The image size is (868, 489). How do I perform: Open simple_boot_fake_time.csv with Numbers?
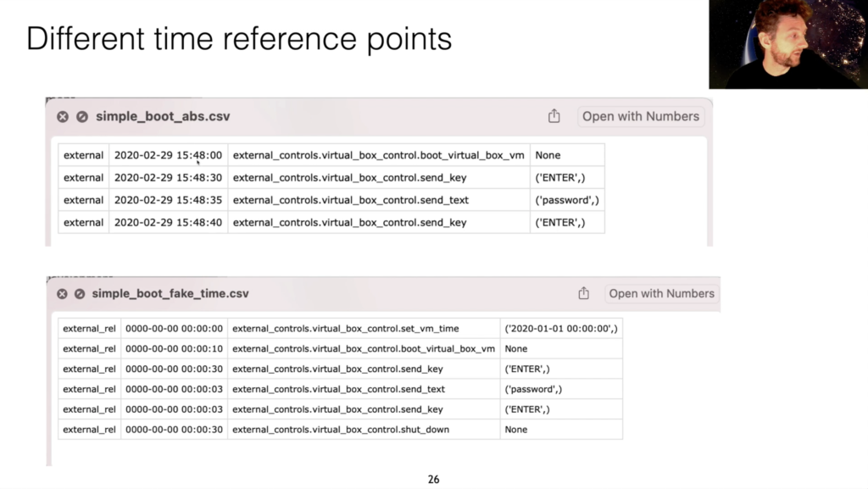pyautogui.click(x=661, y=293)
